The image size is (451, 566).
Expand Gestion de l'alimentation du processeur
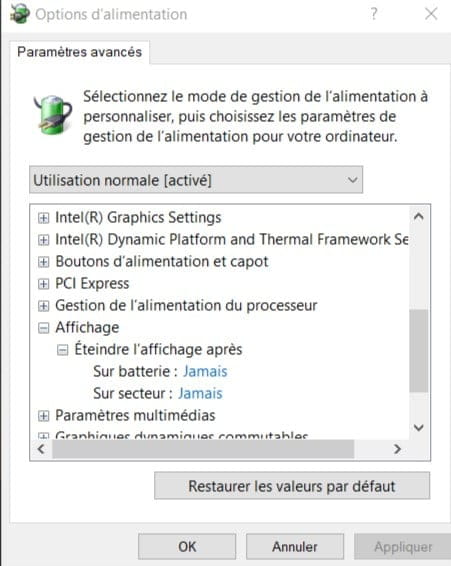click(43, 306)
